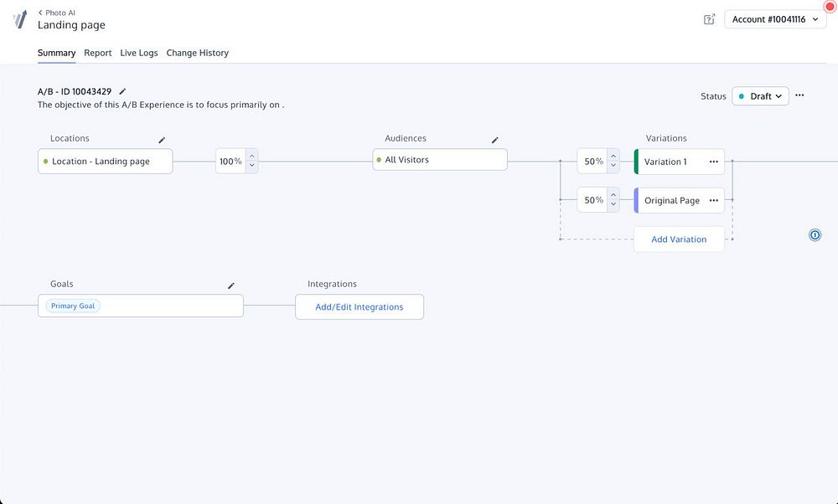Screen dimensions: 838x504
Task: Click the 1Password extension icon
Action: (815, 235)
